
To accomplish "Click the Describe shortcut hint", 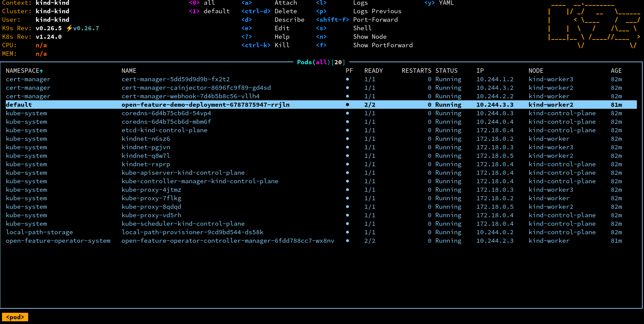I will point(289,20).
